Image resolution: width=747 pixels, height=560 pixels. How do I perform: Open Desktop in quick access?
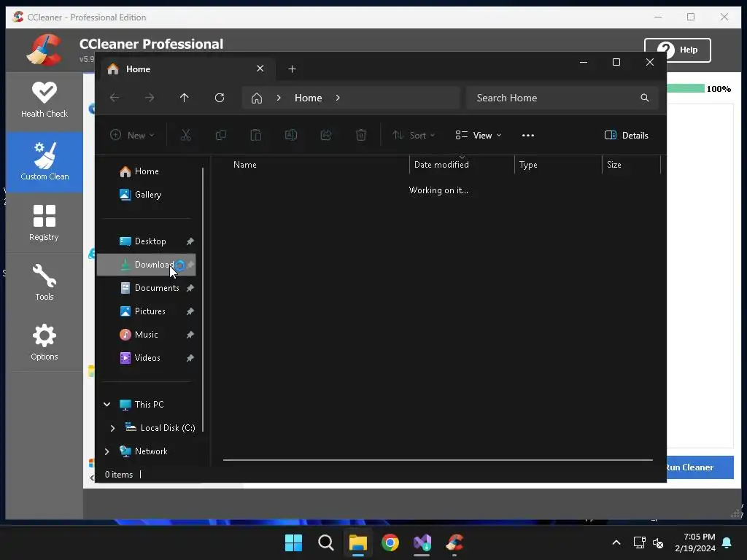pos(147,241)
